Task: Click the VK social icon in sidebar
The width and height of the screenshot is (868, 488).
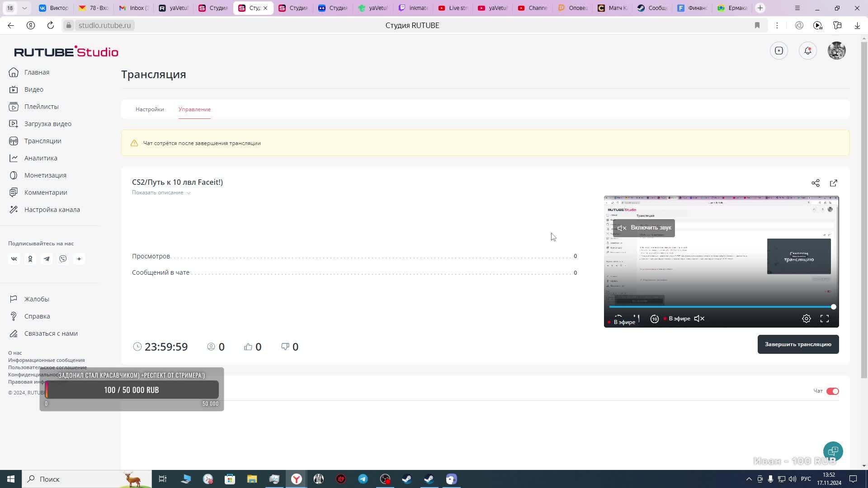Action: click(14, 259)
